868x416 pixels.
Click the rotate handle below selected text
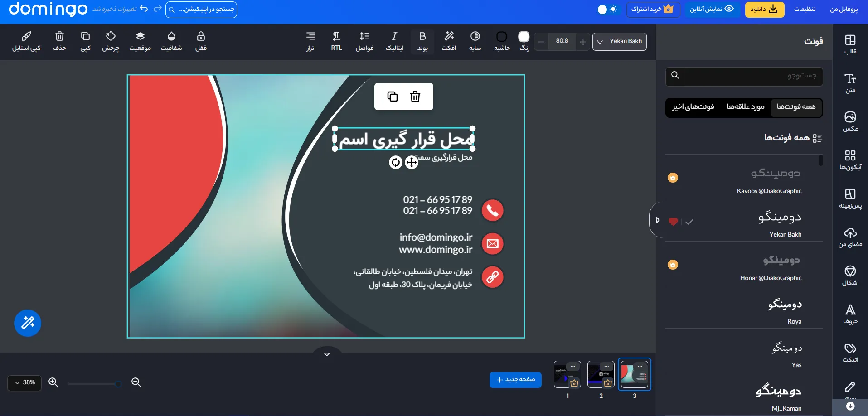click(x=396, y=162)
